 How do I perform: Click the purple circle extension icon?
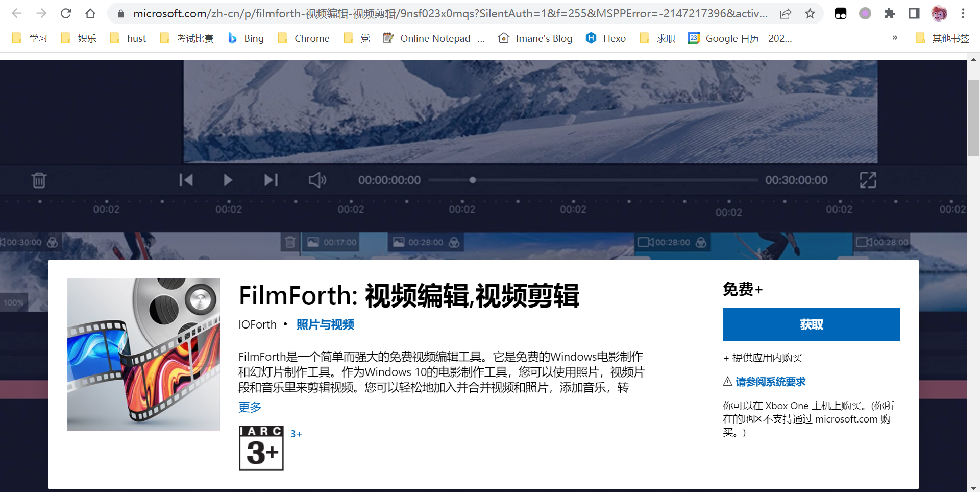865,14
